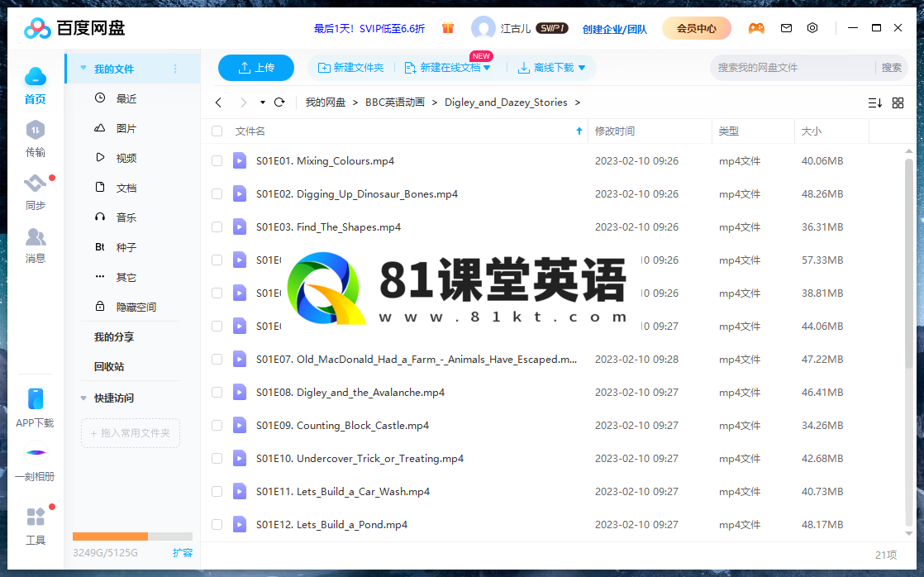Click the 会员中心 button
Viewport: 924px width, 577px height.
tap(697, 28)
